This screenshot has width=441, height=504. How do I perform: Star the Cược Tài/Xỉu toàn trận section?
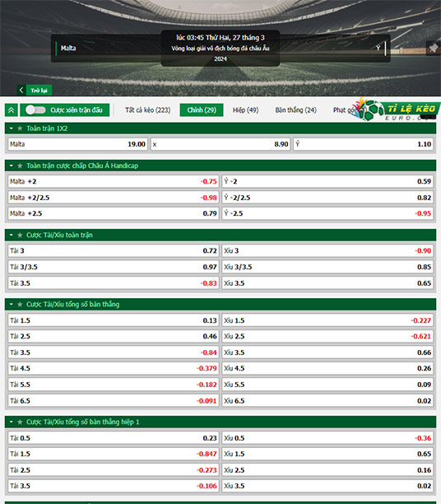click(x=20, y=236)
